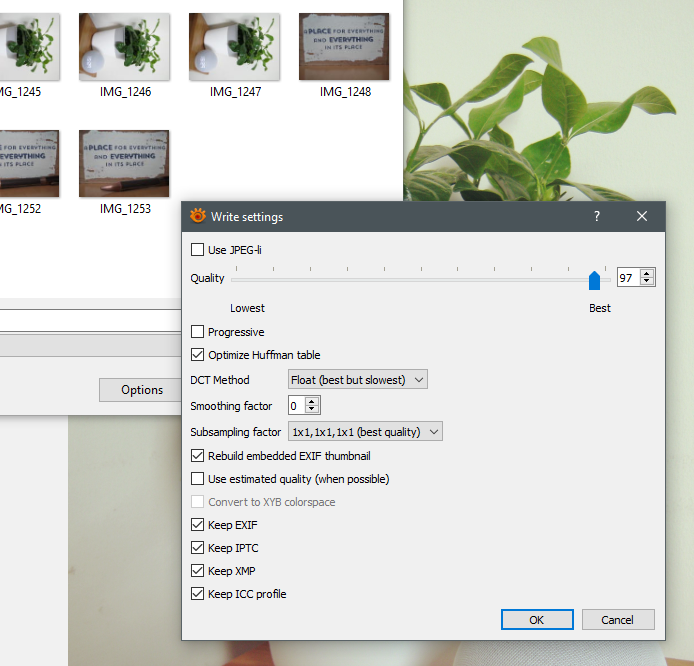The image size is (694, 666).
Task: Click the Lowest label under the Quality slider
Action: pos(247,308)
